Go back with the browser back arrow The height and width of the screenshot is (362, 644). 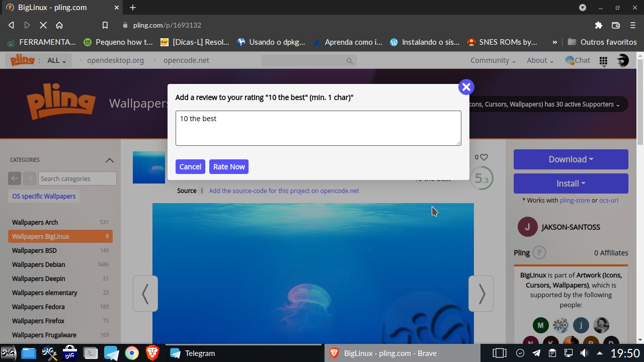[11, 25]
